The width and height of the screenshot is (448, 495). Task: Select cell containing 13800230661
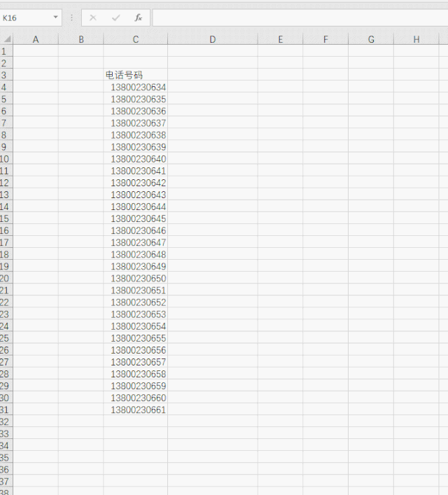point(135,410)
